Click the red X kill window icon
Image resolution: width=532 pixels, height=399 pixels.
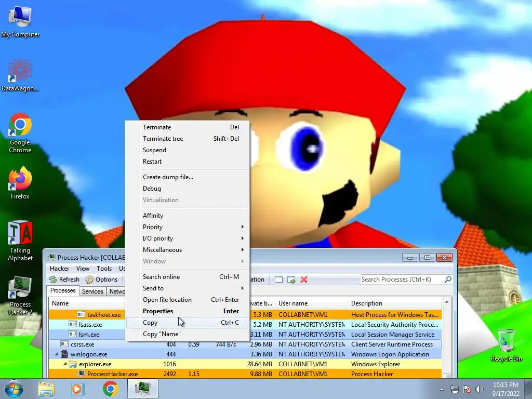pyautogui.click(x=304, y=280)
